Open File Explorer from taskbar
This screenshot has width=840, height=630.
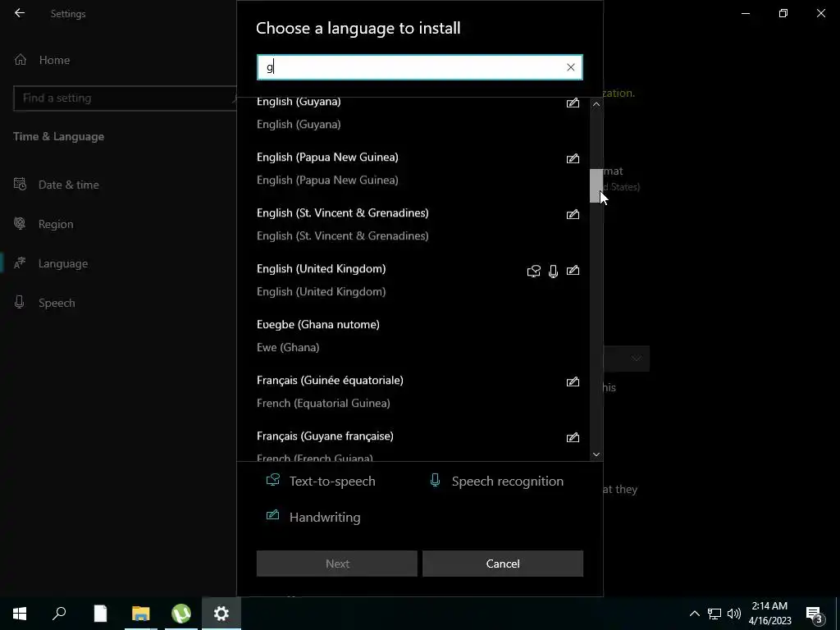tap(141, 614)
